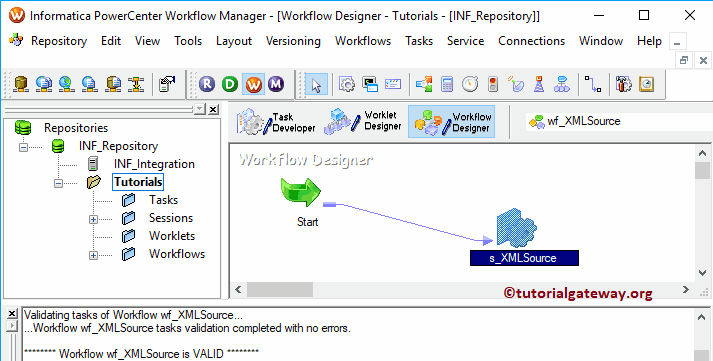Restore the inner document window
This screenshot has height=361, width=713.
coord(683,60)
